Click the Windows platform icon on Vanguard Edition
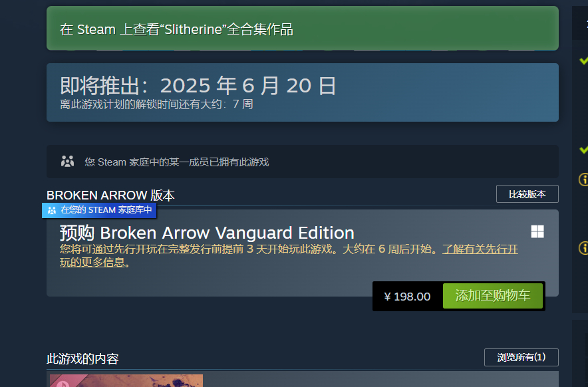This screenshot has height=387, width=588. pos(537,231)
